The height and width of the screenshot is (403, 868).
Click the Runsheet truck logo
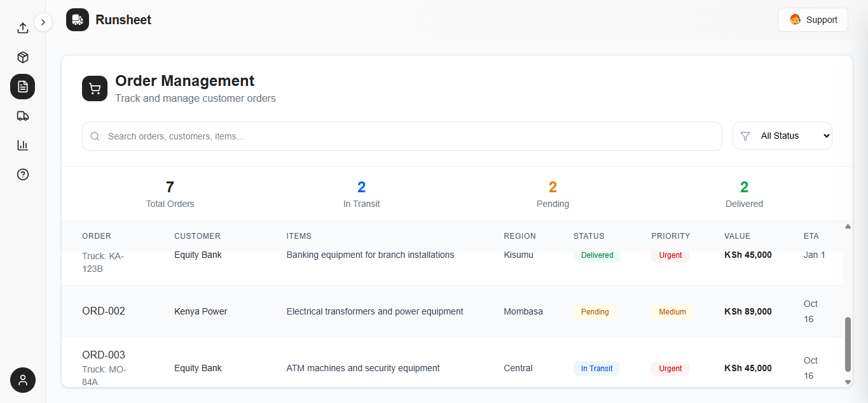78,20
